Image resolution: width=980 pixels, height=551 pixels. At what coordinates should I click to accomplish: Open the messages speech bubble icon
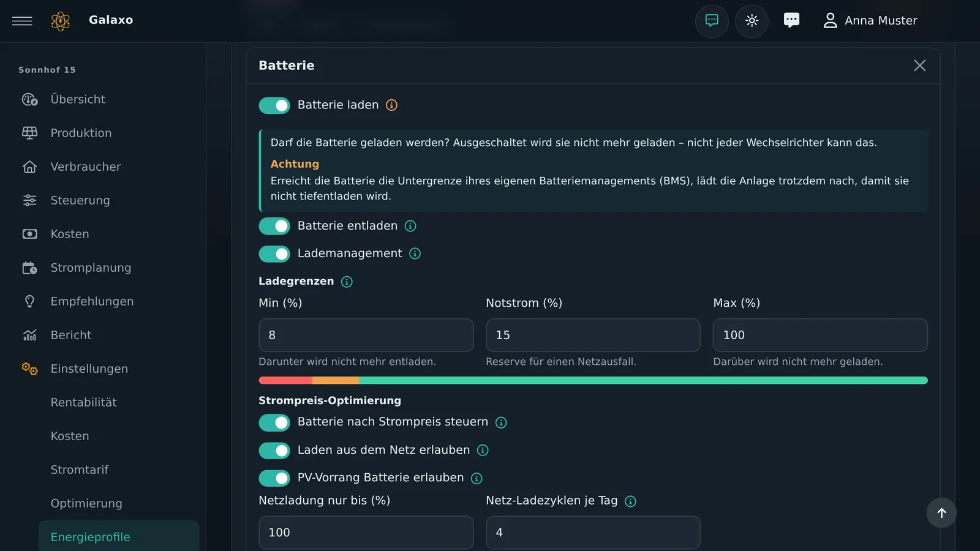coord(791,20)
